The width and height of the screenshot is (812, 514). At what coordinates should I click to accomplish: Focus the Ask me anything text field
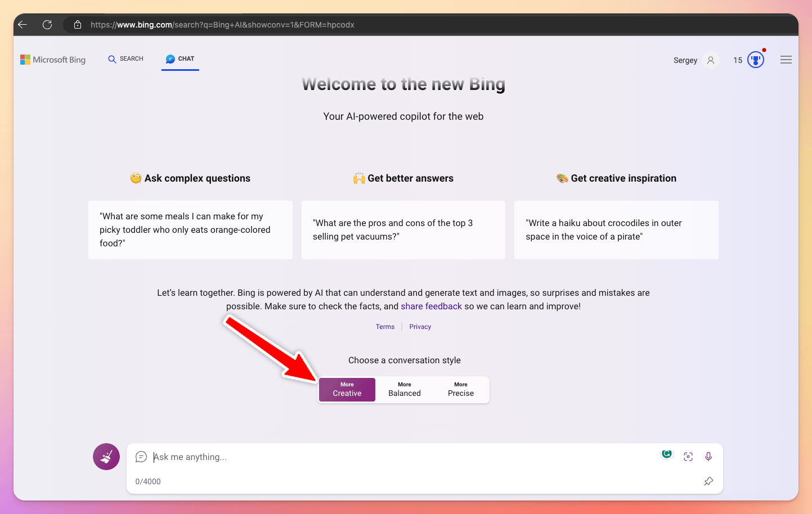pyautogui.click(x=402, y=457)
